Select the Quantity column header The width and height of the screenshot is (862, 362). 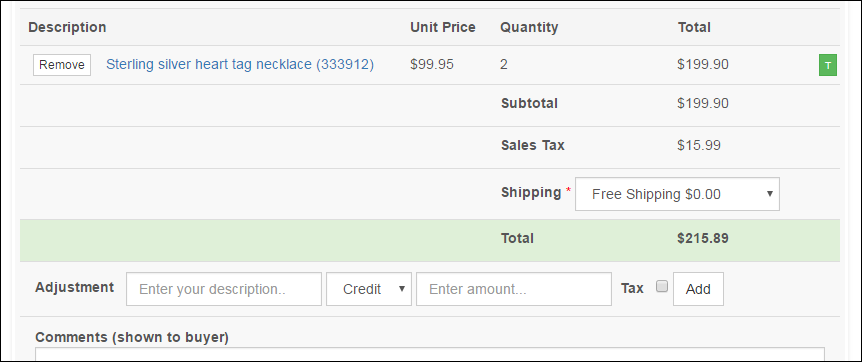529,27
